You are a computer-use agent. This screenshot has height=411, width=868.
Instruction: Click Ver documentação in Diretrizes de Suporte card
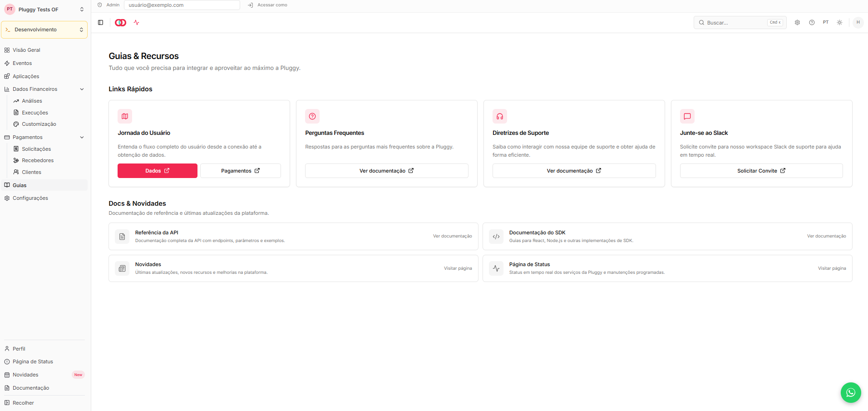tap(574, 171)
